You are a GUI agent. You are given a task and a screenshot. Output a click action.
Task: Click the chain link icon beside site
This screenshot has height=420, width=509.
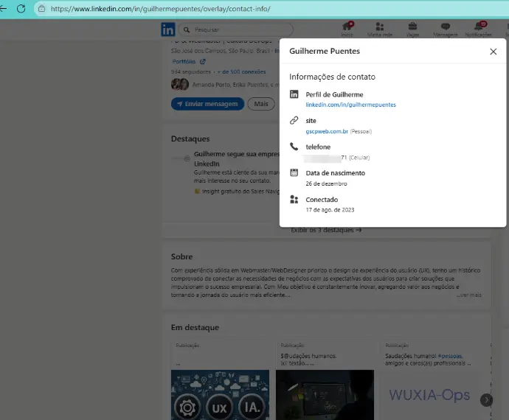click(294, 120)
